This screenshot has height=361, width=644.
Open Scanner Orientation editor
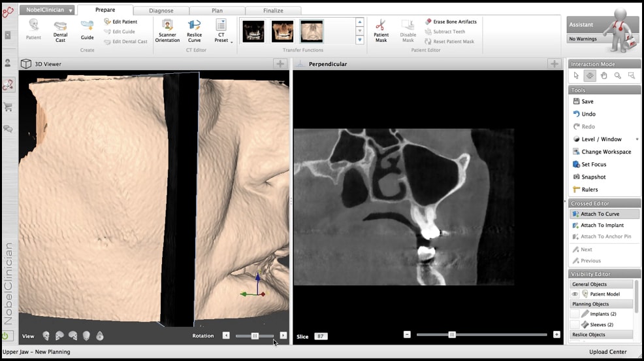pyautogui.click(x=167, y=31)
